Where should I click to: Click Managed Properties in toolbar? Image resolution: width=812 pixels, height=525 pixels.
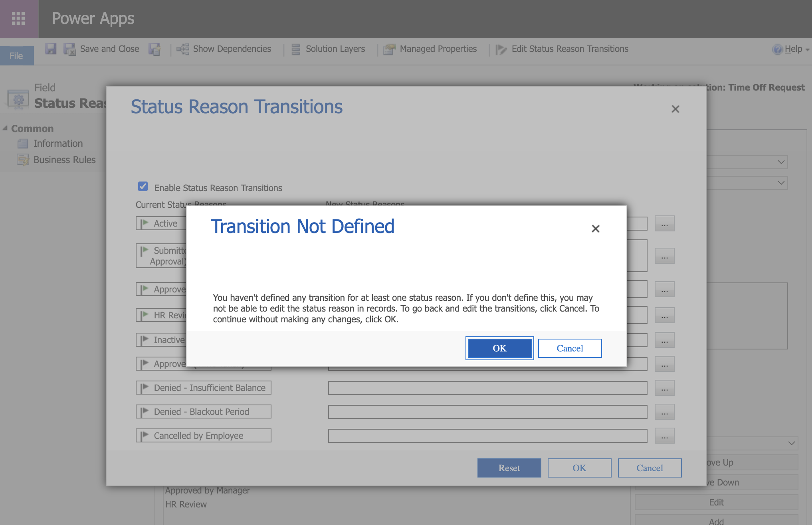[x=438, y=49]
